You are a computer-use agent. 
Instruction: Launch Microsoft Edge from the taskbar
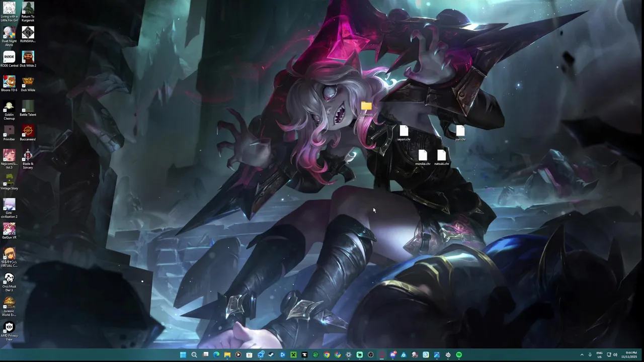[216, 354]
